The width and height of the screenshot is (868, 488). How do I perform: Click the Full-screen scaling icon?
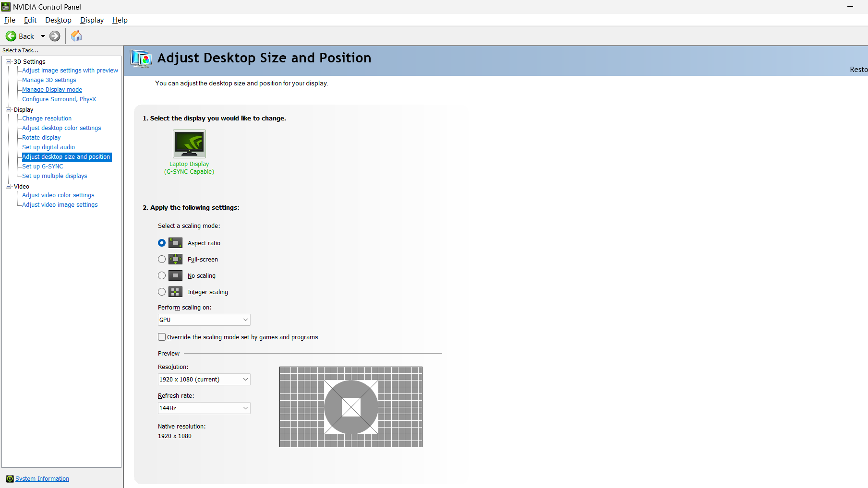pyautogui.click(x=175, y=259)
